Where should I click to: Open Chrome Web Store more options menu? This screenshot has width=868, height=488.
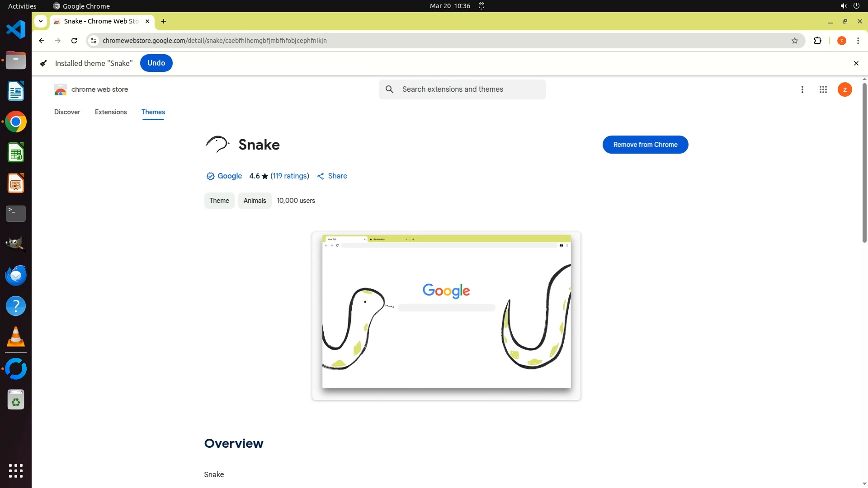[802, 89]
